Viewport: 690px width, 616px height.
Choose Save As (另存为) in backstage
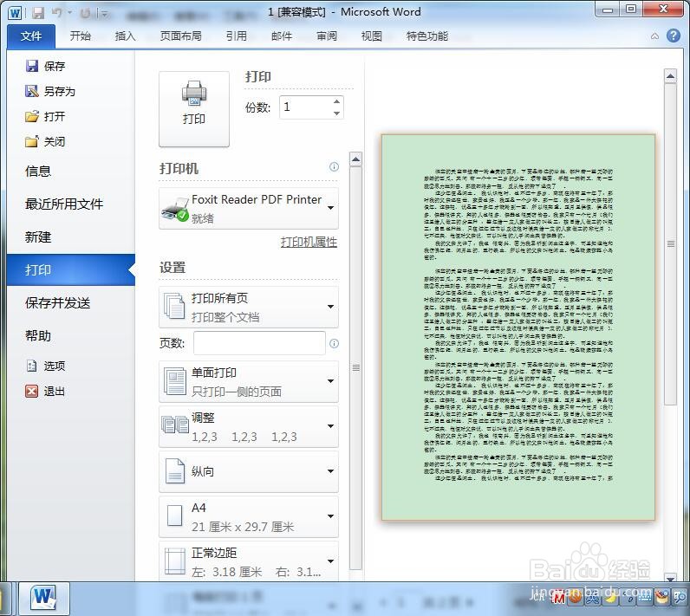click(x=50, y=91)
